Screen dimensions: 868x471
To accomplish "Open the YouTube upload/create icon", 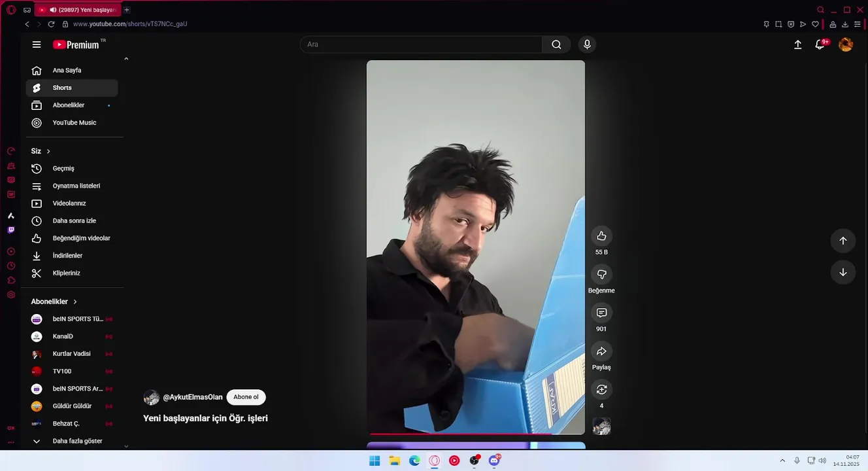I will click(797, 44).
